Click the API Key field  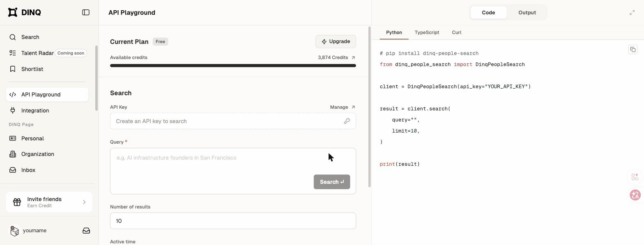pos(233,121)
